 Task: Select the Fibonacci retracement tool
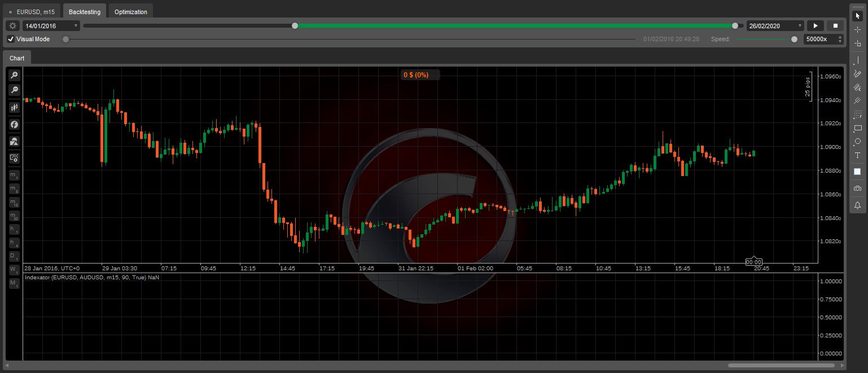click(x=857, y=115)
